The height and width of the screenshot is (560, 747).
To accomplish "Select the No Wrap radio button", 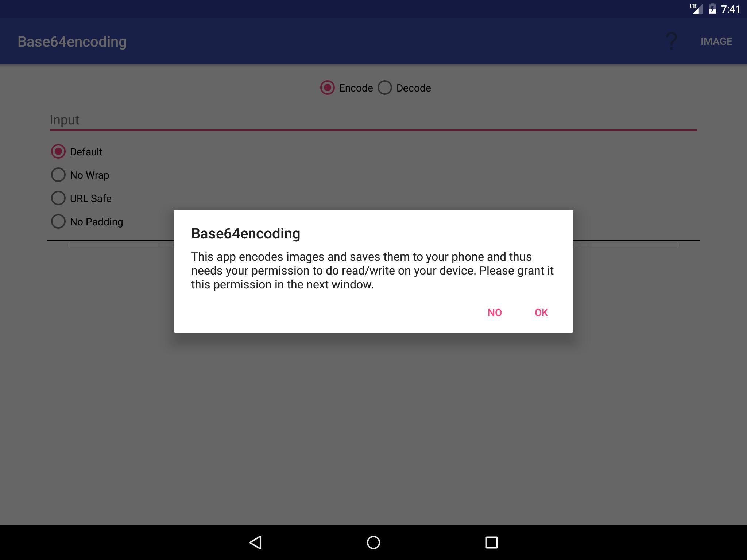I will point(58,175).
